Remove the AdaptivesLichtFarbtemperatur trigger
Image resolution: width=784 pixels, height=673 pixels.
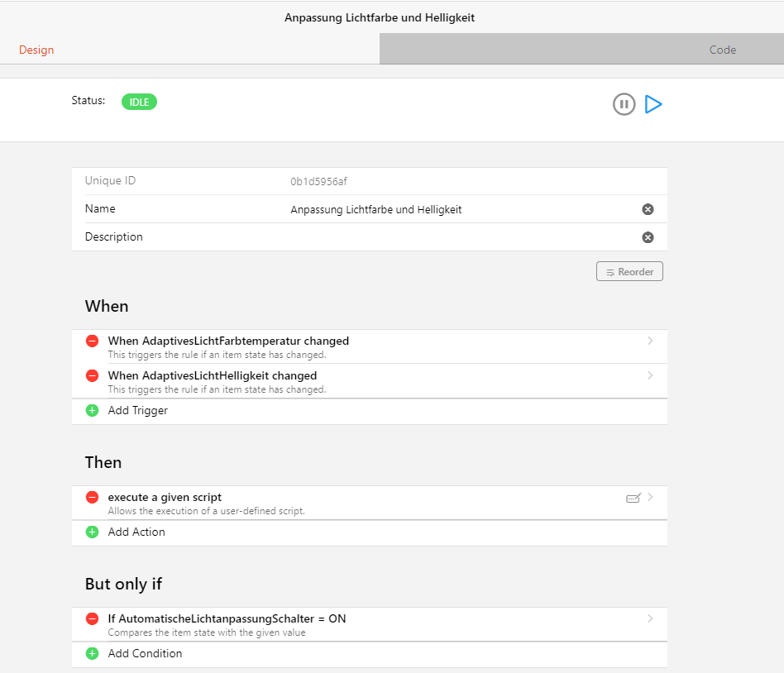click(92, 341)
